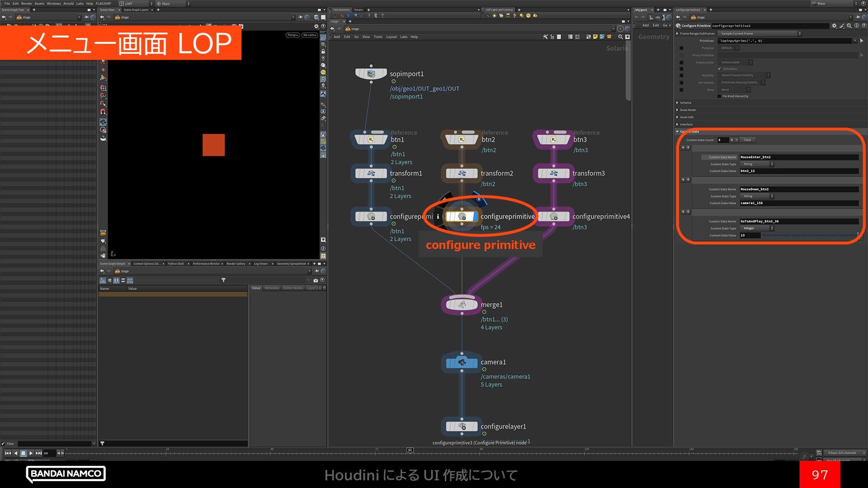Image resolution: width=868 pixels, height=488 pixels.
Task: Toggle the Fix Kind Hierarchy checkbox
Action: [x=719, y=96]
